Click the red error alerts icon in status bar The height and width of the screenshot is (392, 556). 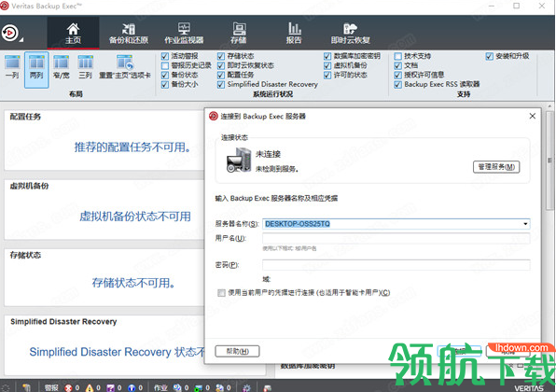[x=68, y=387]
